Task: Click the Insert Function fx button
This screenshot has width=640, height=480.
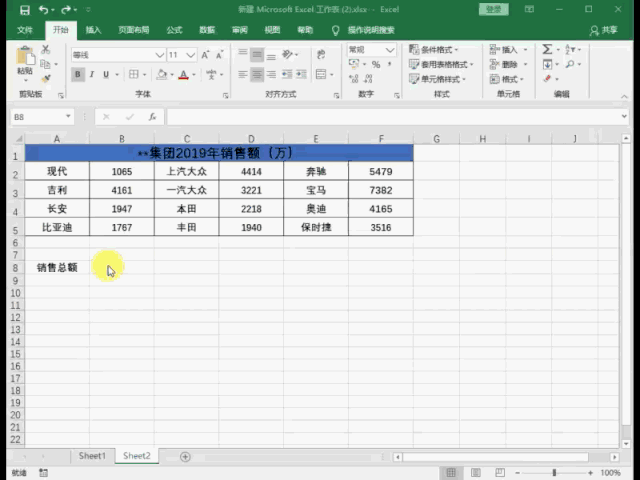Action: (152, 117)
